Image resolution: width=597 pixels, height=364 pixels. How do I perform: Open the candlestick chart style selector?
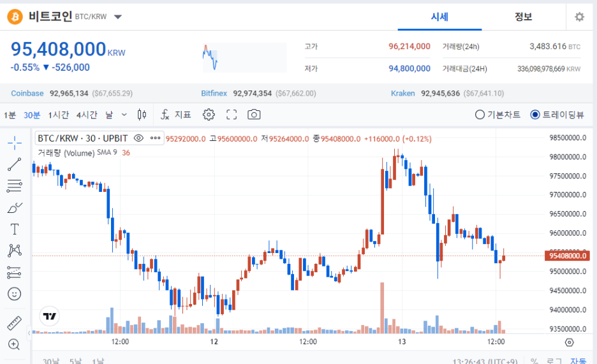coord(142,115)
